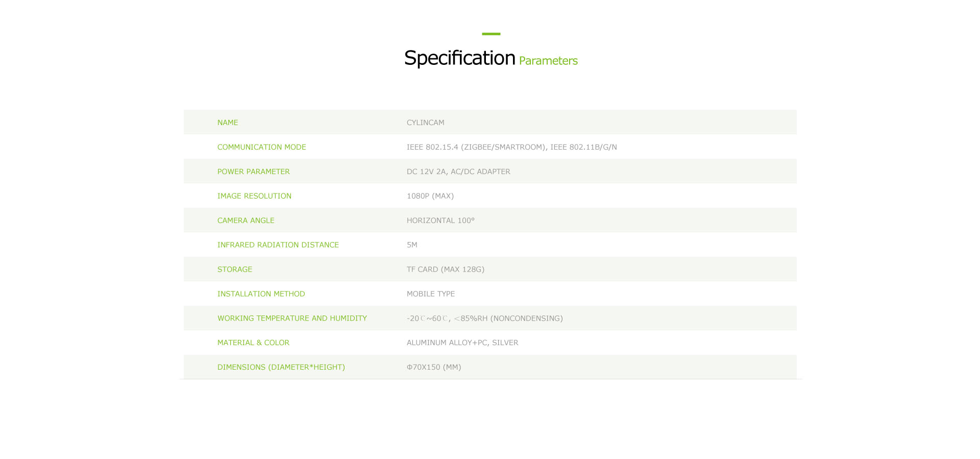The height and width of the screenshot is (459, 980).
Task: Click the HORIZONTAL 100° value
Action: point(440,221)
